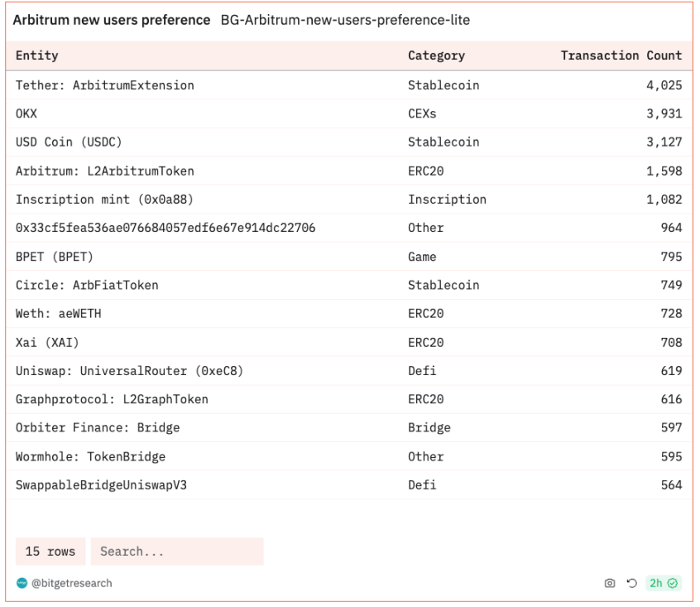Sort by the Transaction Count column header
The width and height of the screenshot is (700, 607).
(x=621, y=55)
